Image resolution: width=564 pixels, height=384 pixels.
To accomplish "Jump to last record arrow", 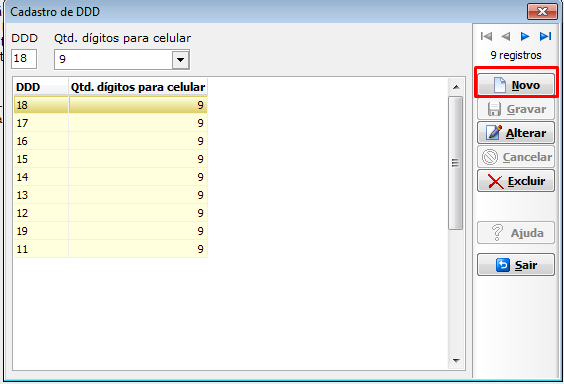I will pyautogui.click(x=545, y=36).
